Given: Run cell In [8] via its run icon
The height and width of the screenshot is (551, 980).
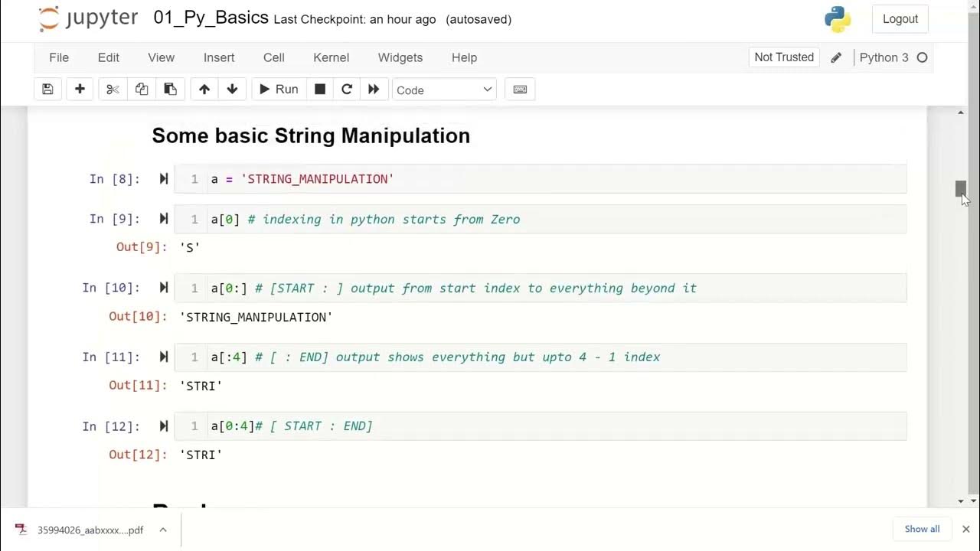Looking at the screenshot, I should (163, 179).
